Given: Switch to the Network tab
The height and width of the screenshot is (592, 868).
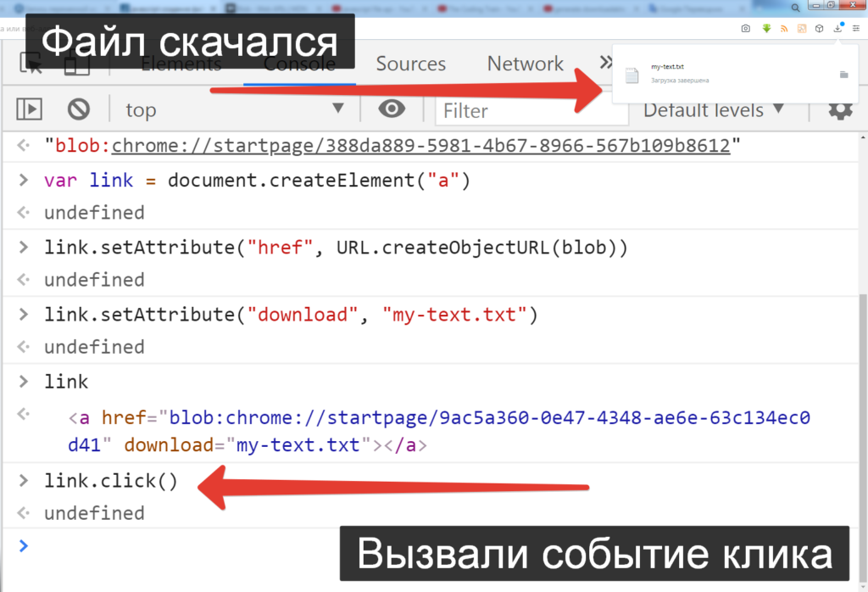Looking at the screenshot, I should [x=525, y=64].
